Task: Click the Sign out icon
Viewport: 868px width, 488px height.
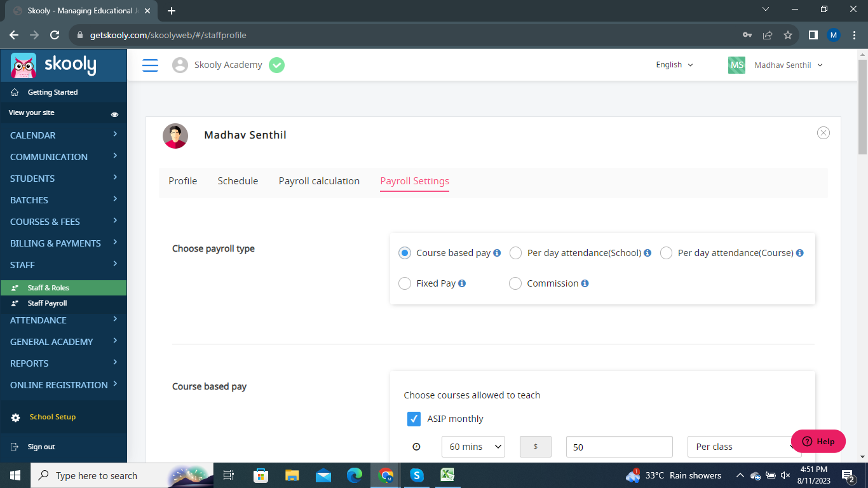Action: (15, 447)
